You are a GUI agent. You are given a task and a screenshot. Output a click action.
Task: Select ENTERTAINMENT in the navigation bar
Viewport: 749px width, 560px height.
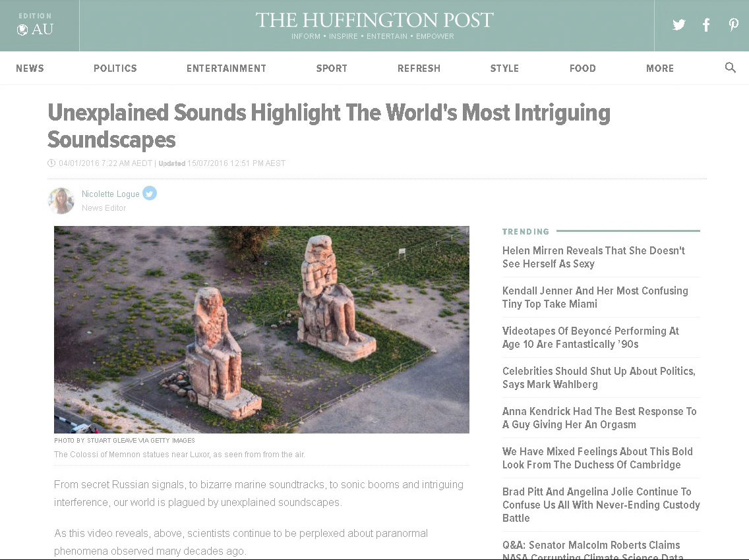[226, 69]
